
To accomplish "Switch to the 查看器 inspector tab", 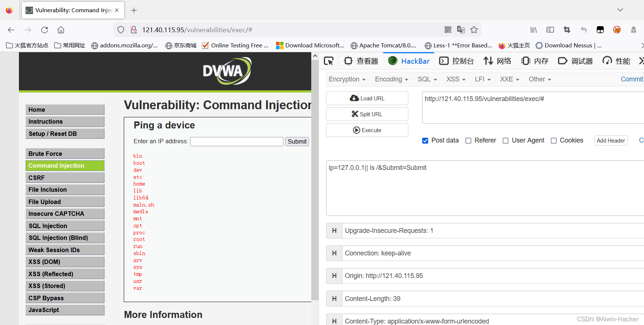I will tap(361, 61).
